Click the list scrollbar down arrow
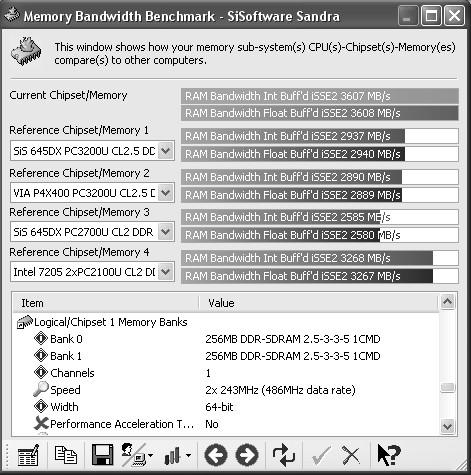 (x=447, y=426)
